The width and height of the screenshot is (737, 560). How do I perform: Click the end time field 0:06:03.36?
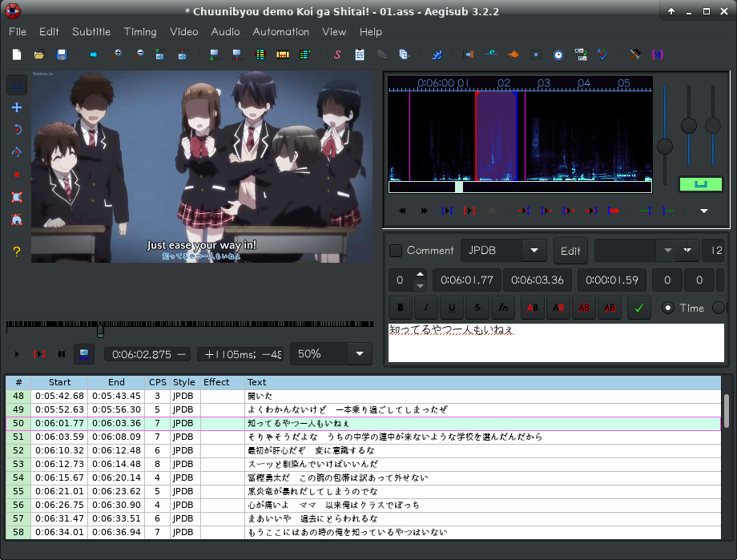click(x=538, y=280)
